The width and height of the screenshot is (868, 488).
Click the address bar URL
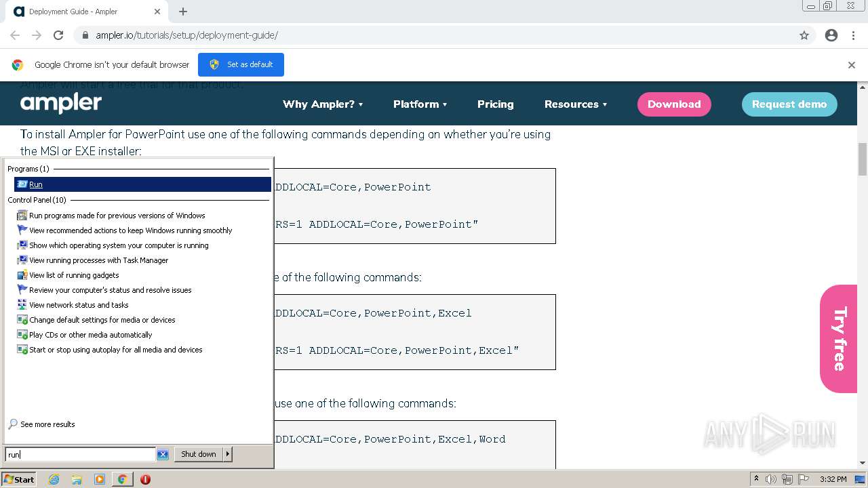click(186, 35)
